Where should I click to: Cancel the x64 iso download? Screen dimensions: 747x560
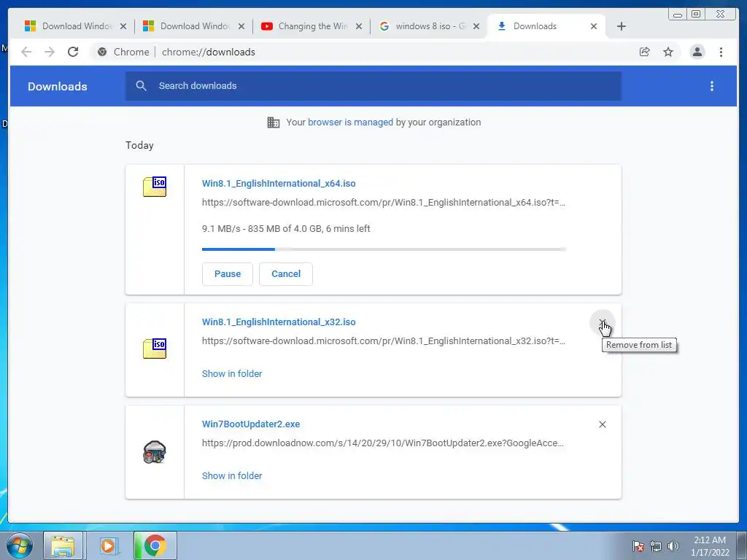pos(286,274)
